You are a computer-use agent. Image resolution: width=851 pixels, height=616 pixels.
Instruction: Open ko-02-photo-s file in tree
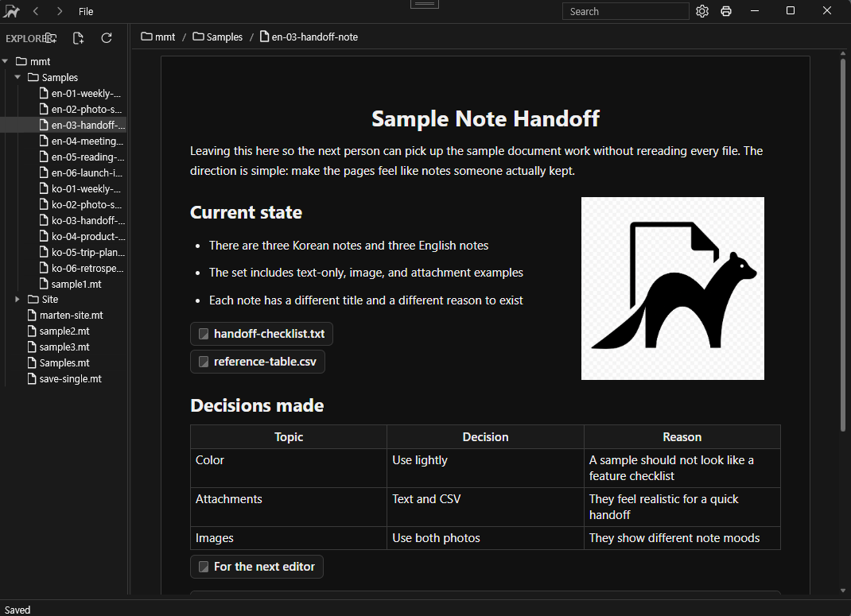click(x=80, y=204)
